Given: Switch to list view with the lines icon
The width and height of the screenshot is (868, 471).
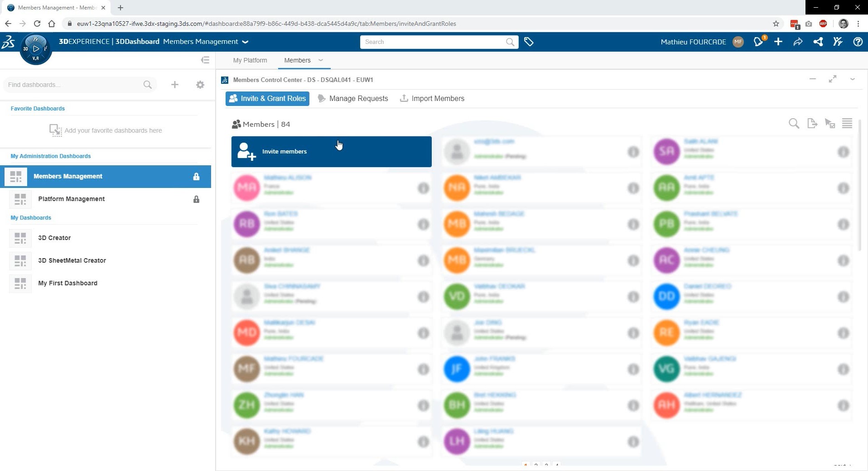Looking at the screenshot, I should point(847,123).
